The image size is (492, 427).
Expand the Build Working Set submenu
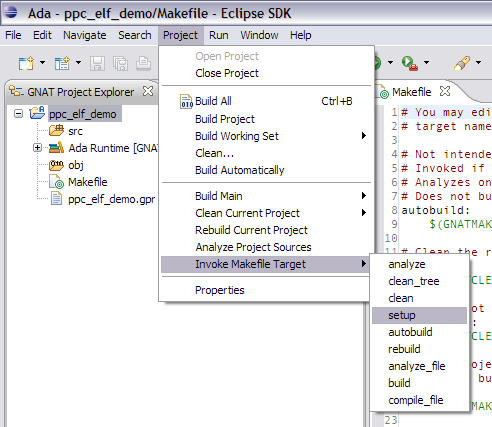266,136
